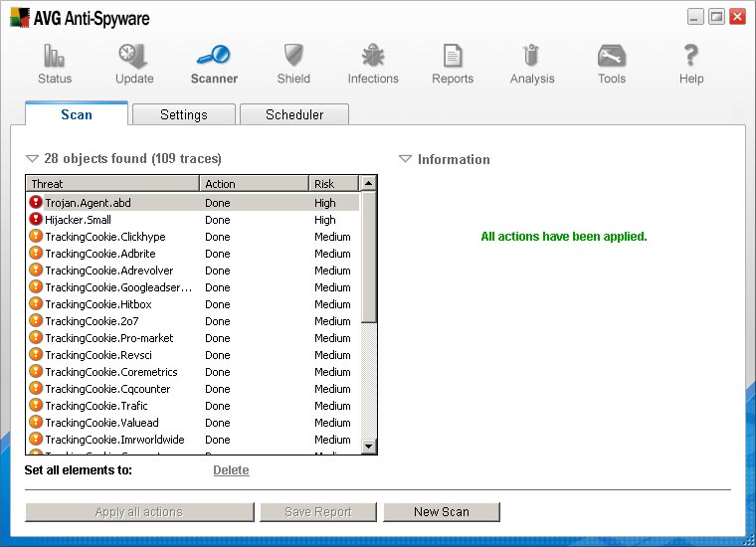Image resolution: width=756 pixels, height=547 pixels.
Task: Click Done action for Hijacker.Small
Action: click(x=218, y=220)
